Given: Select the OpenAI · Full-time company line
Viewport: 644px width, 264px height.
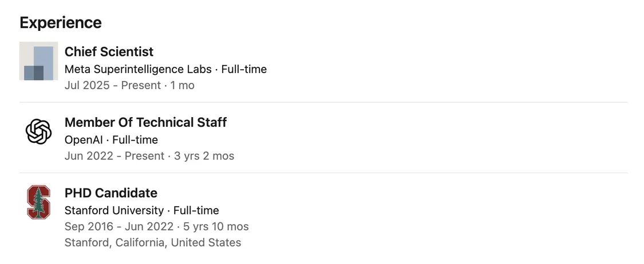Looking at the screenshot, I should coord(111,140).
